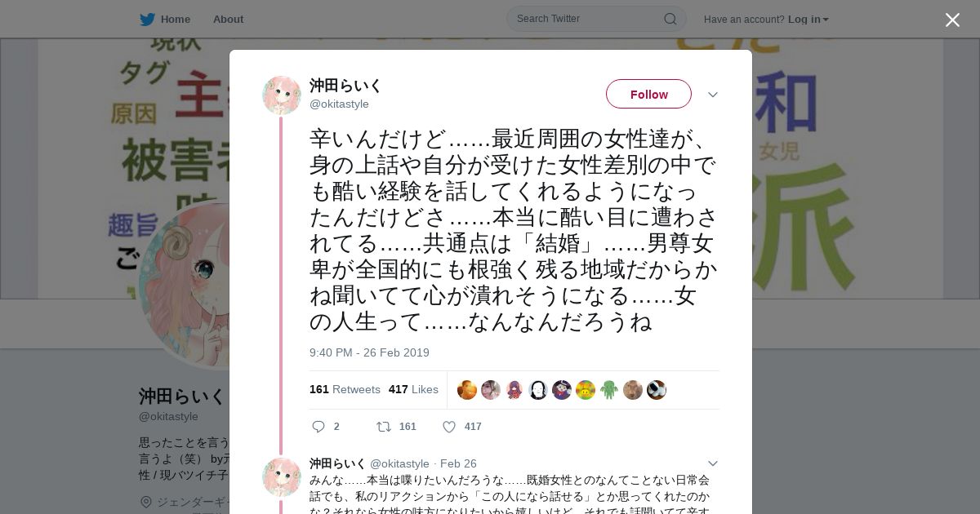Viewport: 980px width, 514px height.
Task: Open the author avatar in the main tweet
Action: tap(282, 95)
